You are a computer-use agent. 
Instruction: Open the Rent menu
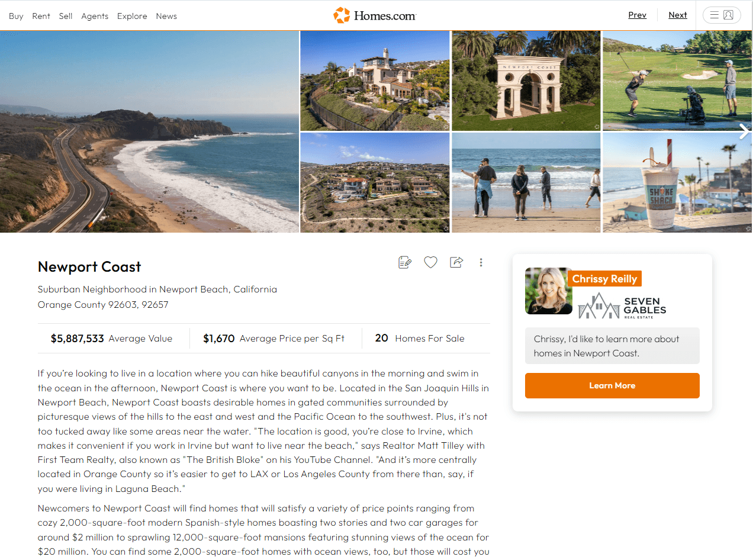pos(41,16)
